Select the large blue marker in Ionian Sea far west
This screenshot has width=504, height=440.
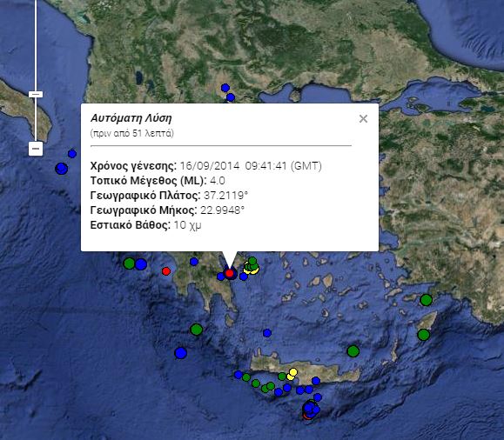click(x=62, y=169)
